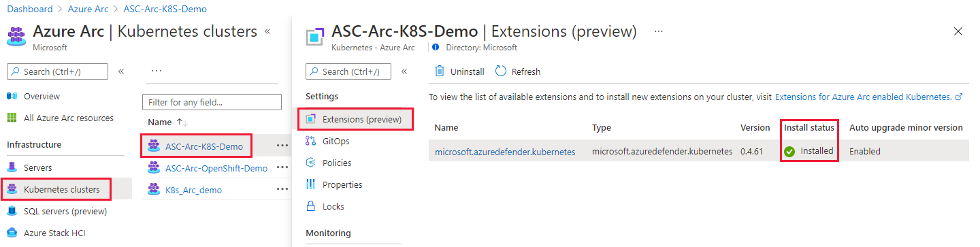Open GitOps settings icon
The height and width of the screenshot is (247, 980).
311,141
